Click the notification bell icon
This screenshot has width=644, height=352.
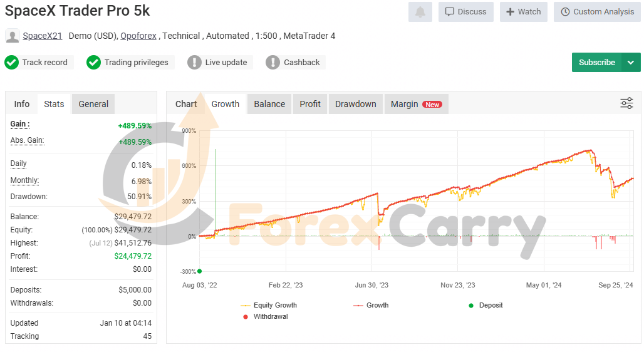tap(420, 12)
